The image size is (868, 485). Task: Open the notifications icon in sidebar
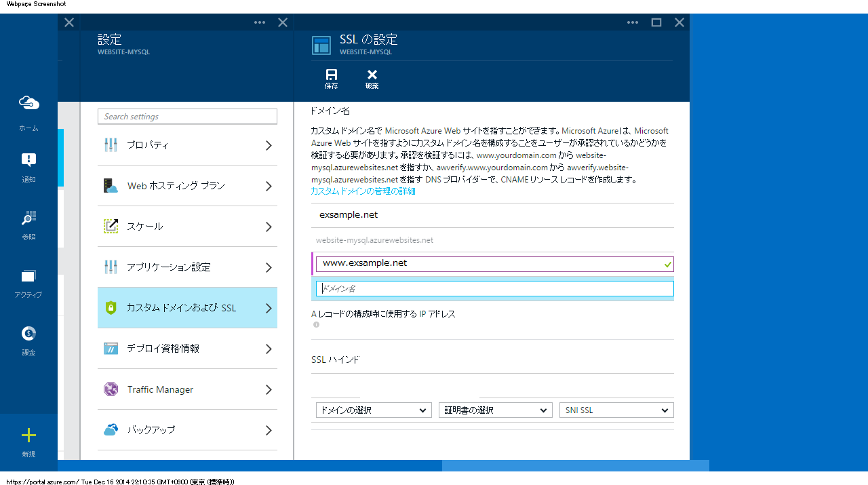coord(28,160)
